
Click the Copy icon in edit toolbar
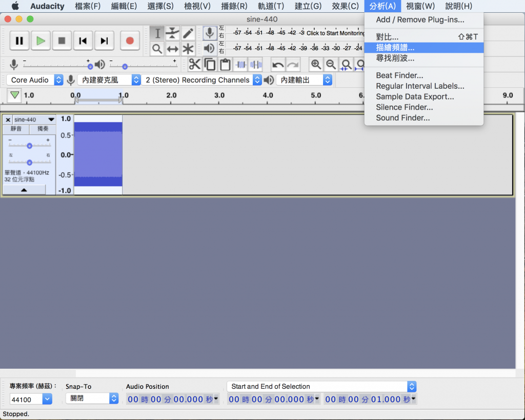[x=210, y=64]
